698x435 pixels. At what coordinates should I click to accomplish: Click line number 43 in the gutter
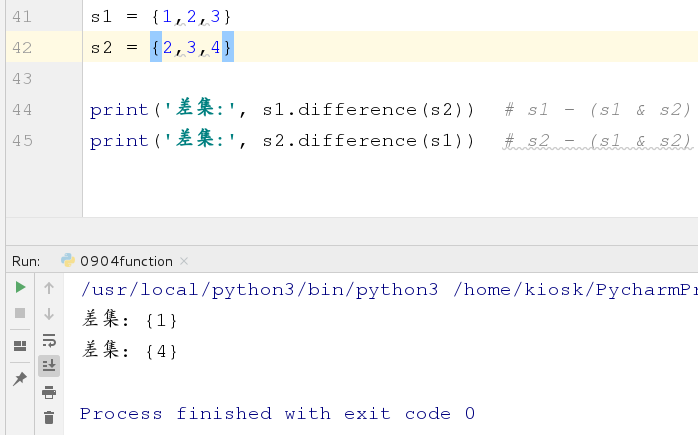point(22,79)
